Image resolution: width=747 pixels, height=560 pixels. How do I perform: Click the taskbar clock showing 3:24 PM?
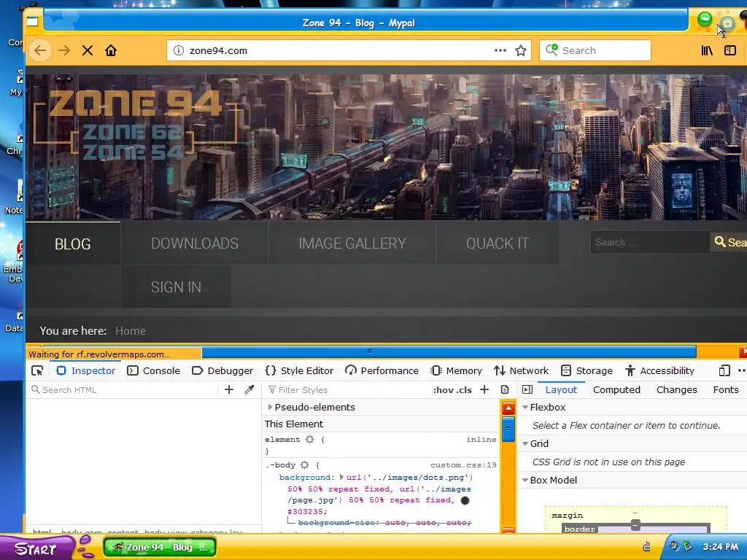720,547
